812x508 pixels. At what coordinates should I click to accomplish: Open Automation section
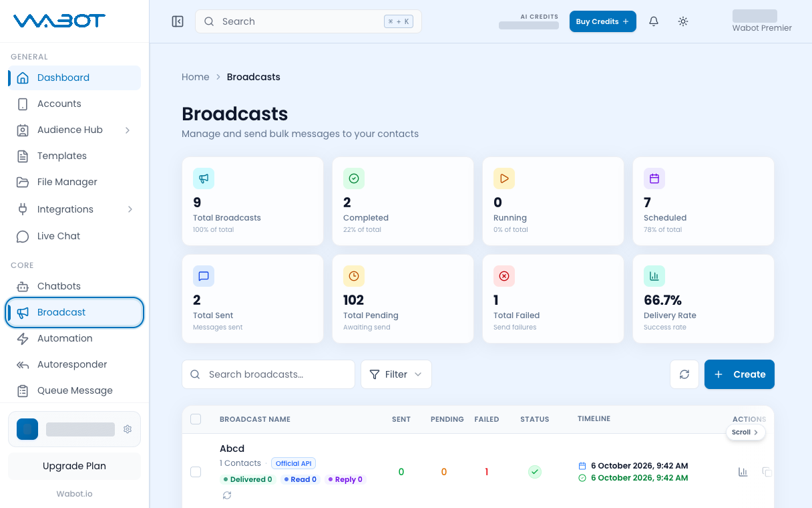pos(74,338)
